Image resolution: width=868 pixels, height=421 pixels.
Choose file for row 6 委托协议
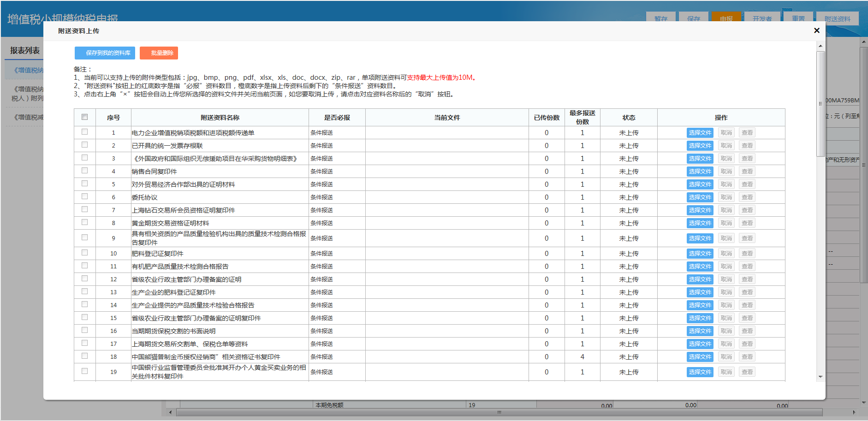[700, 197]
